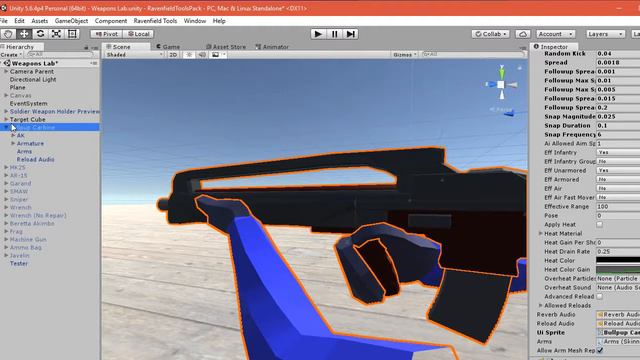Select the Hand tool in toolbar
The height and width of the screenshot is (360, 640).
8,34
